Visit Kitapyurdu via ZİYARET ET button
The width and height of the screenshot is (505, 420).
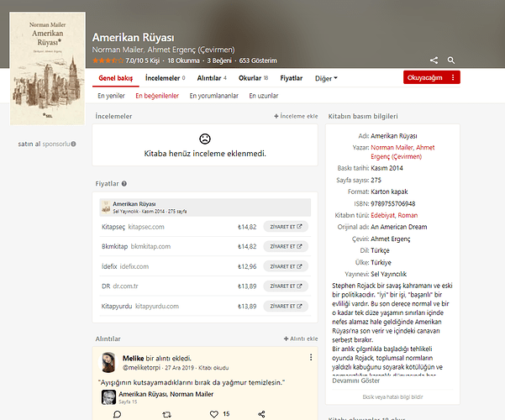(286, 306)
